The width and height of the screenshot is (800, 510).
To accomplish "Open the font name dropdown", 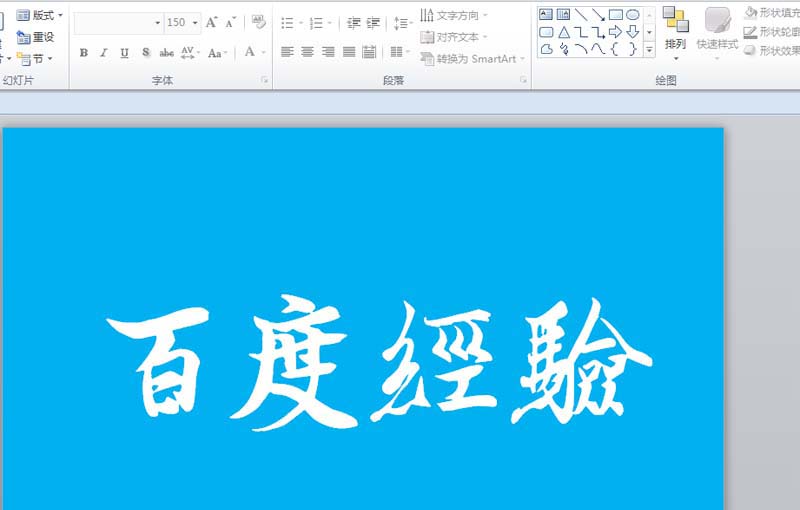I will coord(157,23).
